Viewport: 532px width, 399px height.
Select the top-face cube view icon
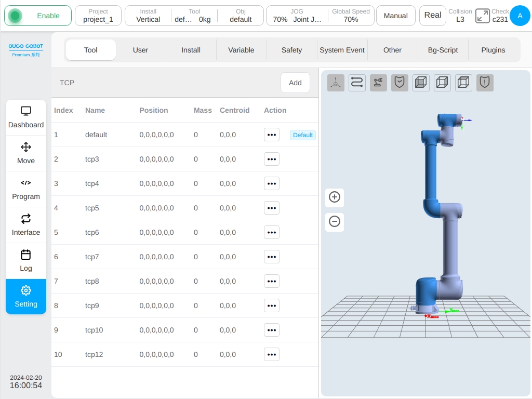463,83
